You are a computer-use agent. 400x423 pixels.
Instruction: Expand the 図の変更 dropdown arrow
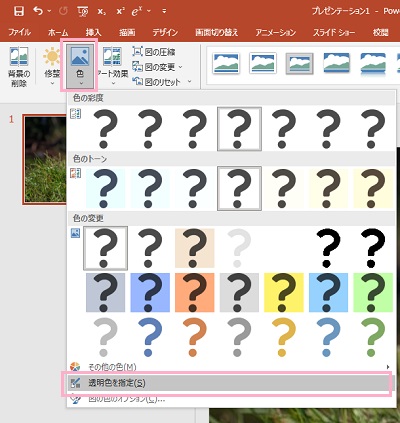click(180, 67)
